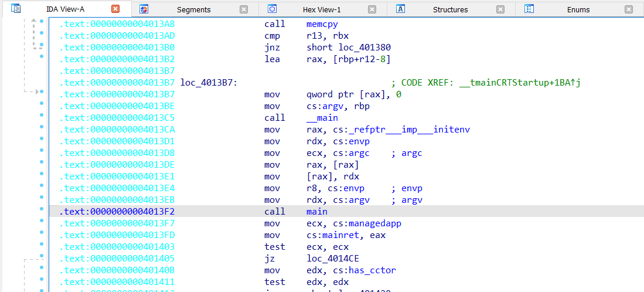Toggle breakpoint dot at address 4013C5
The width and height of the screenshot is (644, 292).
coord(42,114)
